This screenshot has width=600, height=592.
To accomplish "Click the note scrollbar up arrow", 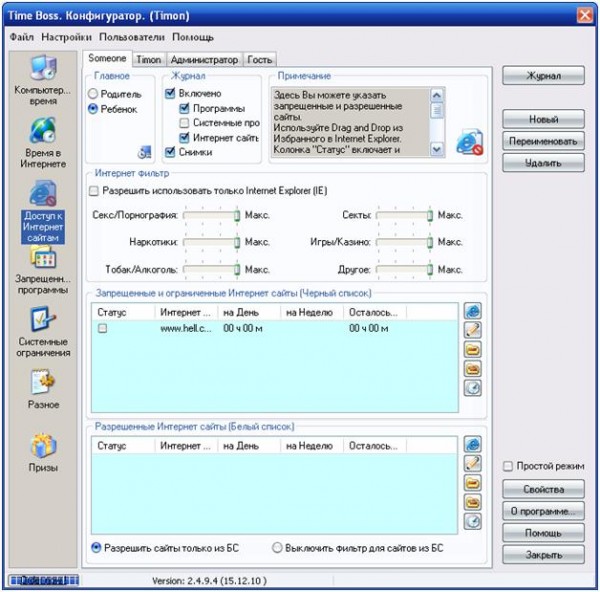I will click(x=437, y=95).
